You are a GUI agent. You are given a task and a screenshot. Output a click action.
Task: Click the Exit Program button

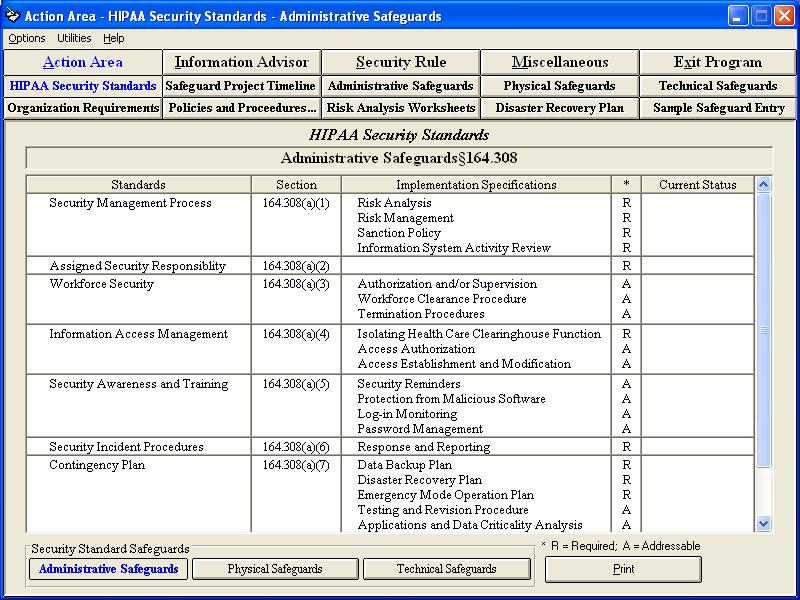tap(718, 62)
